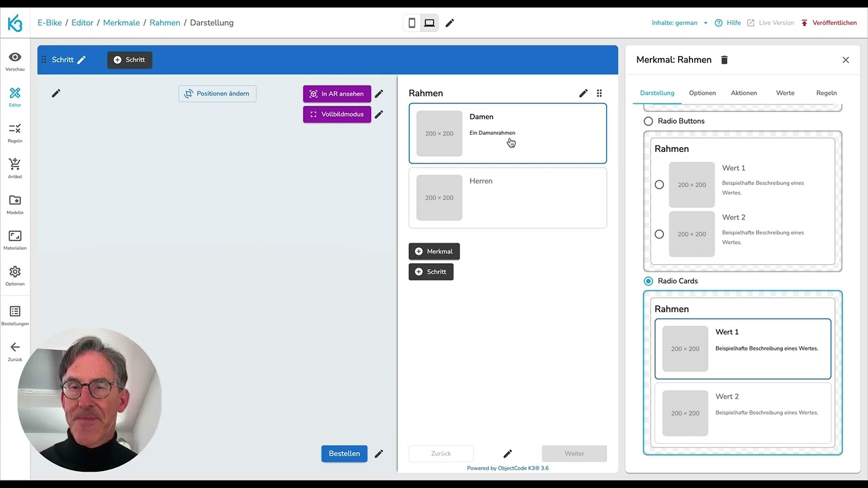Open Optionen gear in sidebar
Viewport: 868px width, 488px height.
[15, 276]
